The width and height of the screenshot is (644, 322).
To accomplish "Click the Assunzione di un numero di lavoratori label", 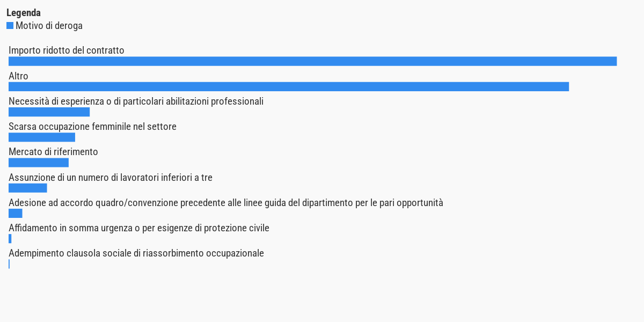I will click(x=111, y=178).
